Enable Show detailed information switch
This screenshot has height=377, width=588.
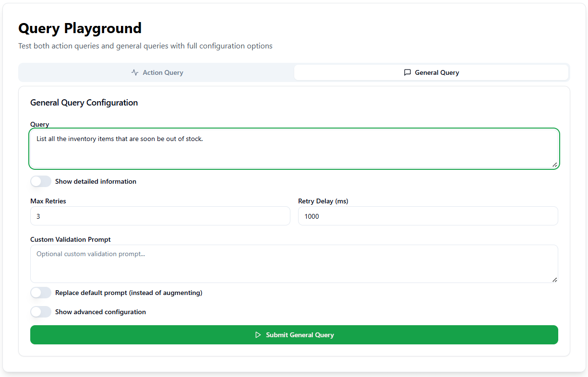(x=41, y=181)
